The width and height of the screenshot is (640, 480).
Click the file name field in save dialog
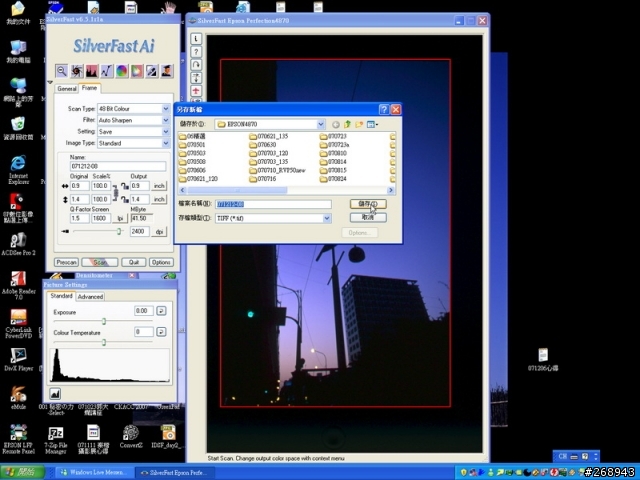pyautogui.click(x=273, y=204)
